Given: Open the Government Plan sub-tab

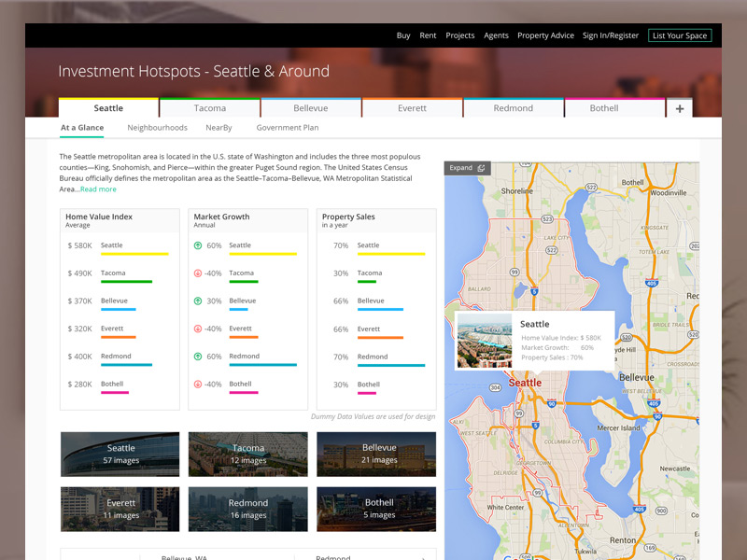Looking at the screenshot, I should click(288, 128).
